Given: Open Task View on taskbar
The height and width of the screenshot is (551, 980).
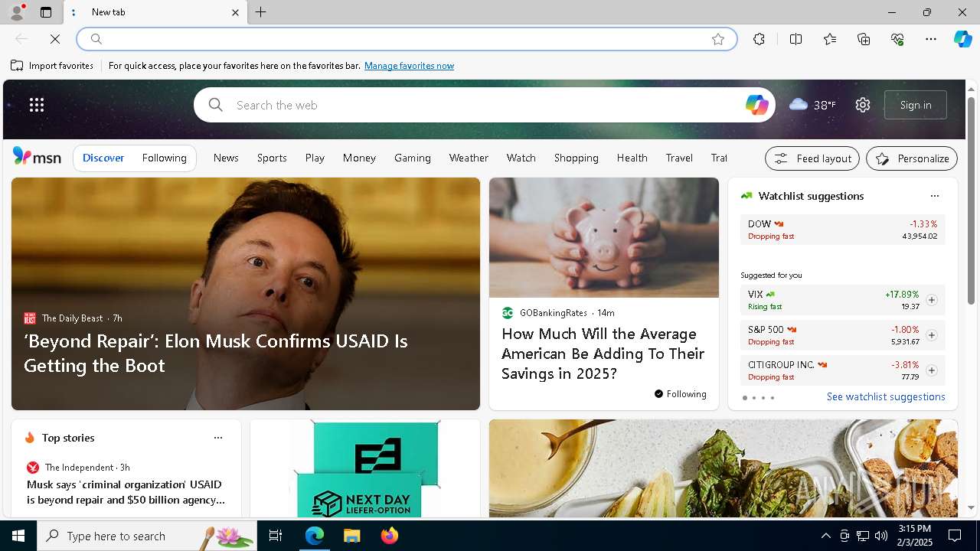Looking at the screenshot, I should (x=276, y=536).
